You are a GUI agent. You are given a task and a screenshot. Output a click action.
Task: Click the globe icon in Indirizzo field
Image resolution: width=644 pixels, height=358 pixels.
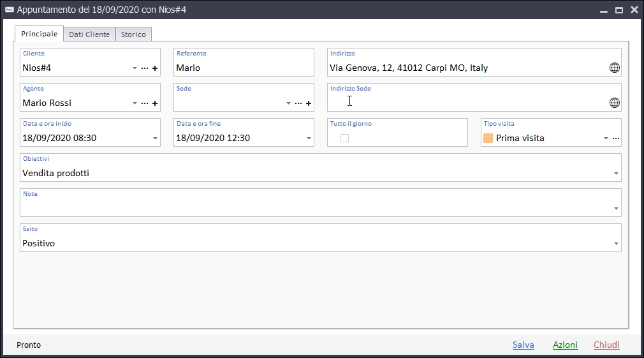615,68
